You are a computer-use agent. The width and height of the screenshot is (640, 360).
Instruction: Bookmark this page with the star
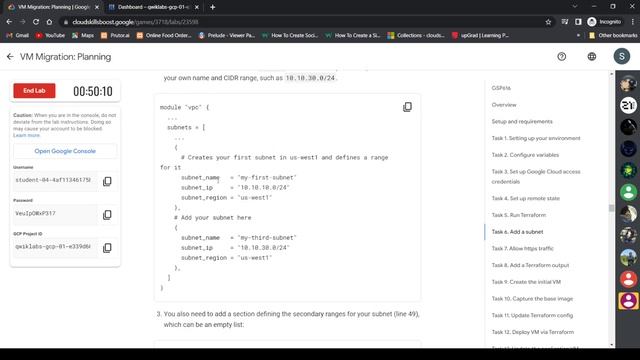[x=548, y=22]
